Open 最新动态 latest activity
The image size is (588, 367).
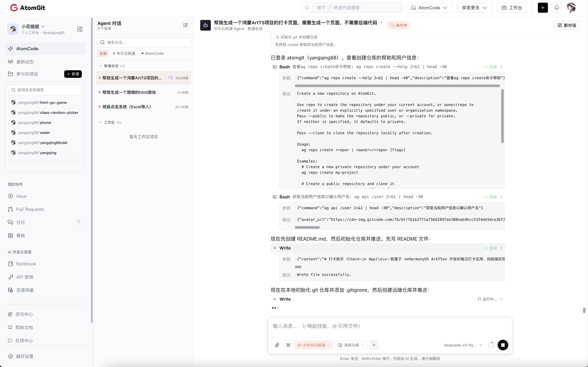[45, 62]
